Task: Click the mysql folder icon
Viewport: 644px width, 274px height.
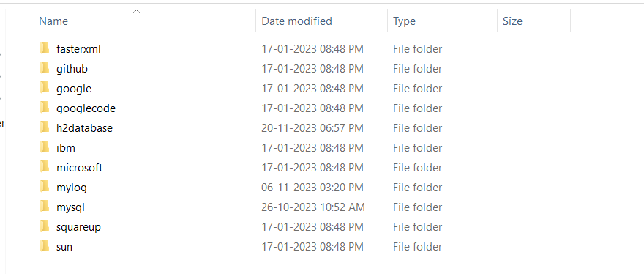Action: (45, 207)
